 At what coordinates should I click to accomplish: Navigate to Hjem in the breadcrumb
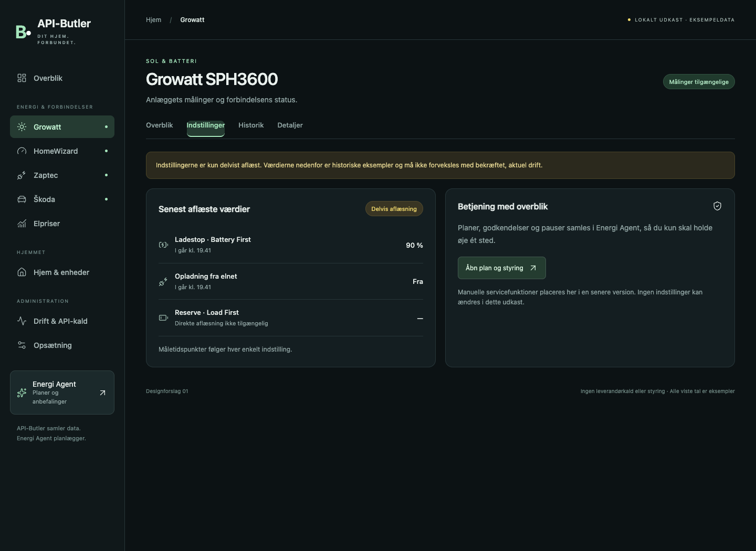click(153, 20)
